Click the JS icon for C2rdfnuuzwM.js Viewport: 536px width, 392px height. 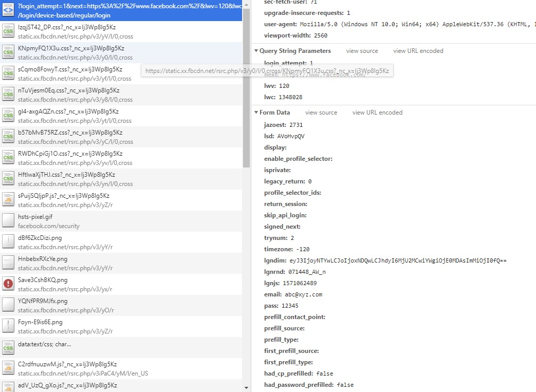pyautogui.click(x=8, y=368)
